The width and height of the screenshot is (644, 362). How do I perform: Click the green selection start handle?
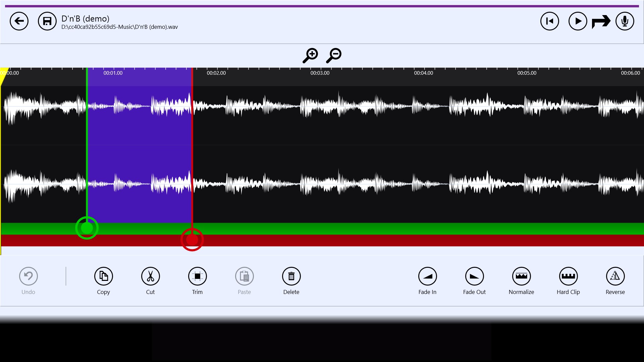pos(87,228)
